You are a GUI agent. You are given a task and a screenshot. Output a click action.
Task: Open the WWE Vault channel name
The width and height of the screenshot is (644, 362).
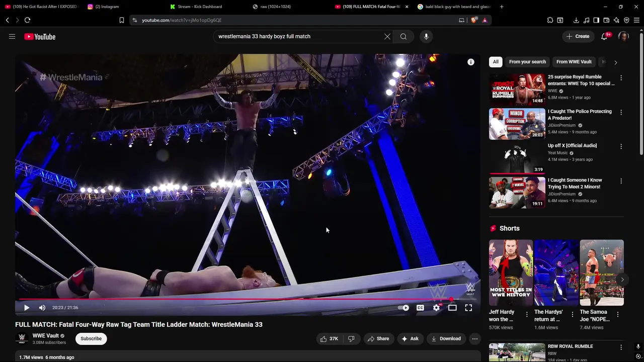click(46, 335)
